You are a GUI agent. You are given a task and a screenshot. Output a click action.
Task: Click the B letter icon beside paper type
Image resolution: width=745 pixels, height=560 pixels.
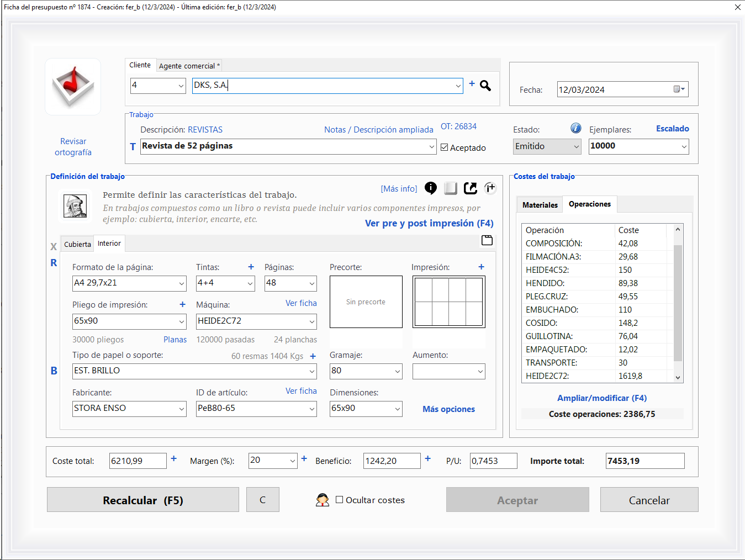click(x=54, y=371)
